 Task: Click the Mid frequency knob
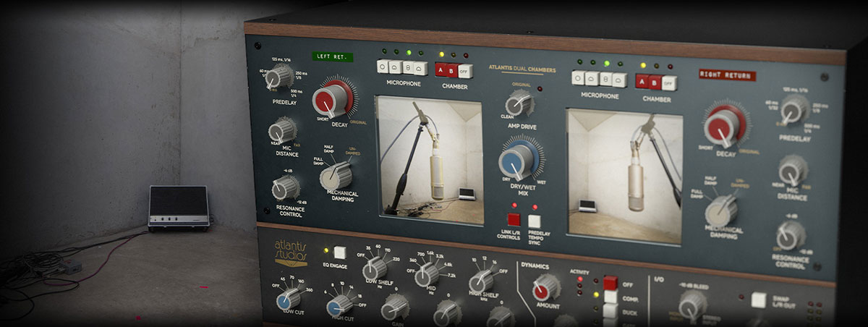427,275
